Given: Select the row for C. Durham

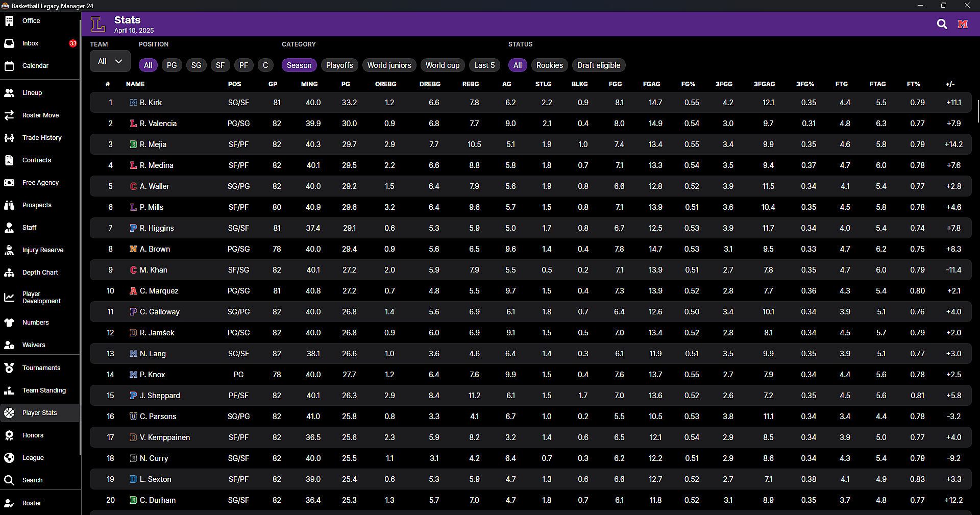Looking at the screenshot, I should coord(531,500).
